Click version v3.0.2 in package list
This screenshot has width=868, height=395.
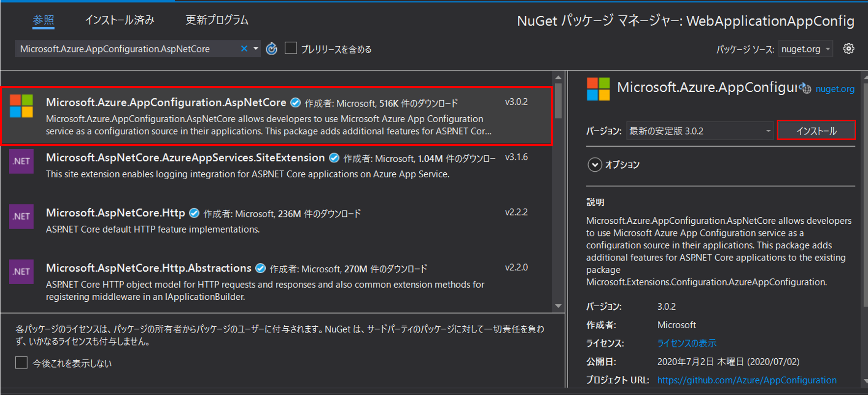coord(516,102)
